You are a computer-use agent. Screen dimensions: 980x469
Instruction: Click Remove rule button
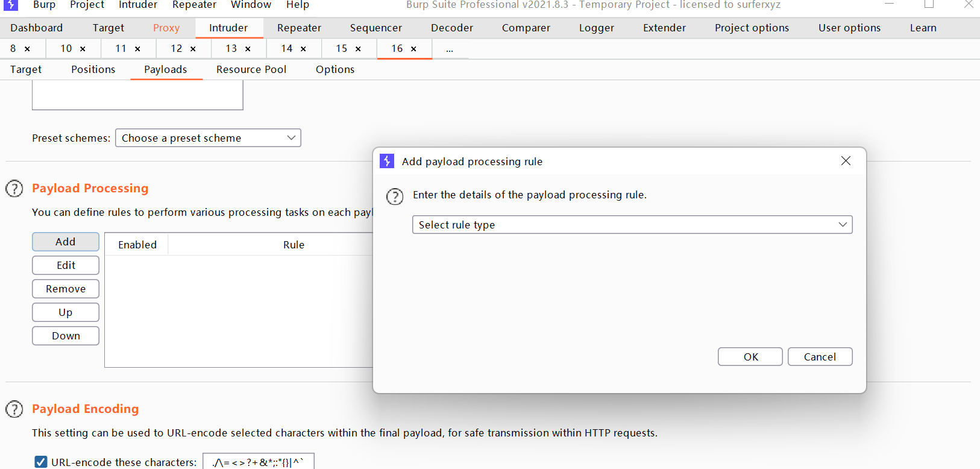tap(66, 289)
